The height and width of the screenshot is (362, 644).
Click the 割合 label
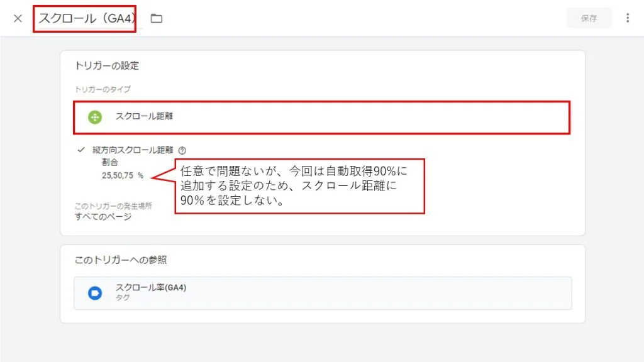pyautogui.click(x=110, y=163)
